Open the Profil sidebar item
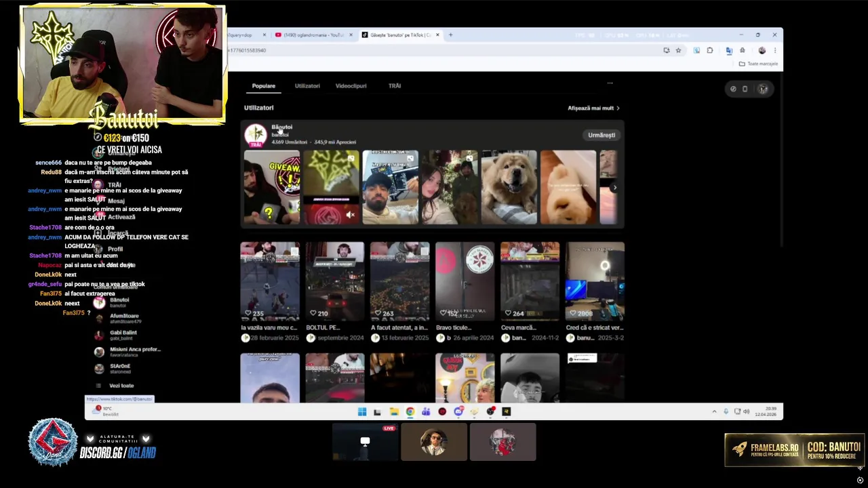 pyautogui.click(x=109, y=249)
